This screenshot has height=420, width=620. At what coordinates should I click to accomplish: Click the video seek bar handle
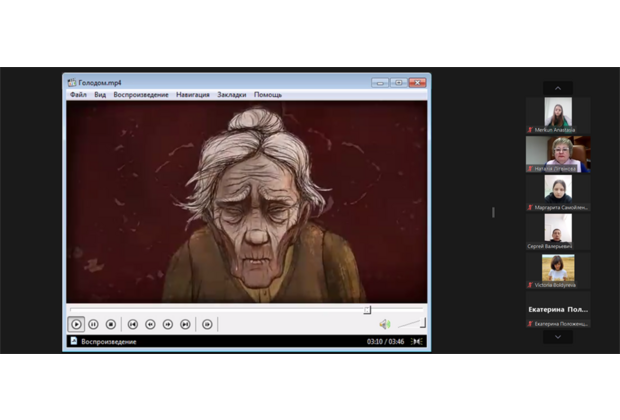click(x=367, y=310)
